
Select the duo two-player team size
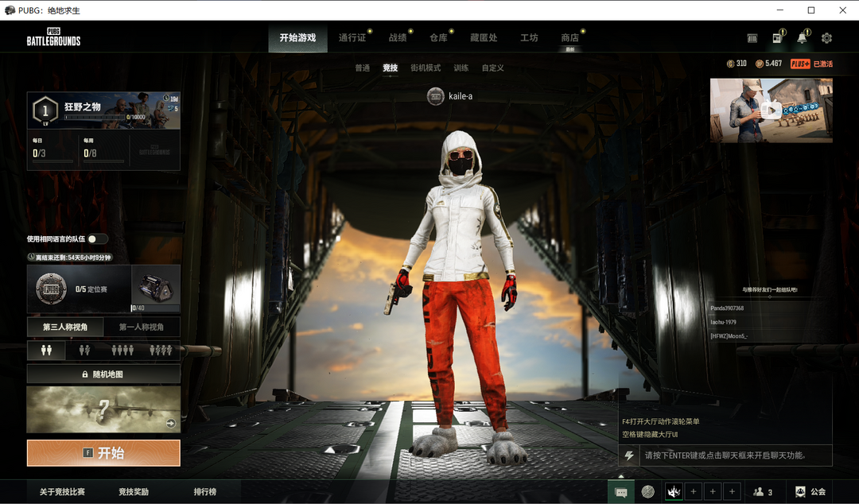click(x=84, y=350)
